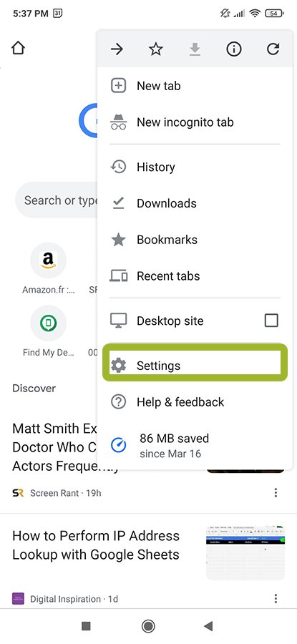Viewport: 297px width, 644px height.
Task: Select New tab from the menu
Action: (x=195, y=86)
